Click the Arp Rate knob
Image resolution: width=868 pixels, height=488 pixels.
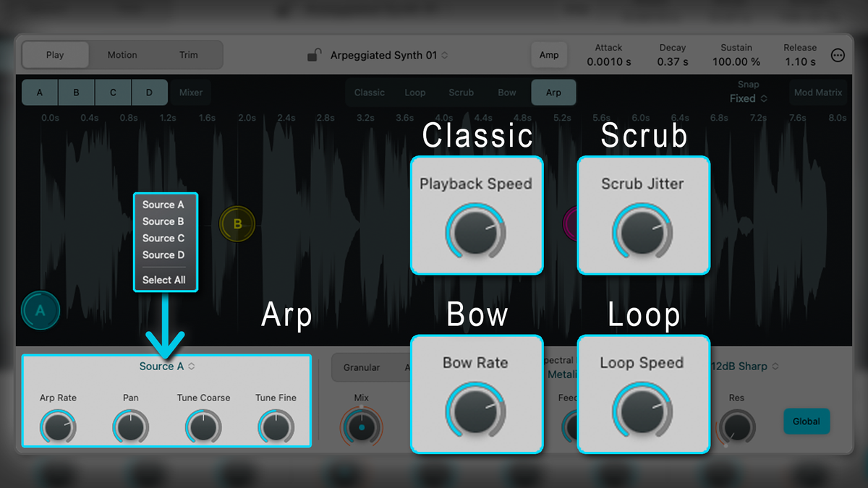[58, 427]
